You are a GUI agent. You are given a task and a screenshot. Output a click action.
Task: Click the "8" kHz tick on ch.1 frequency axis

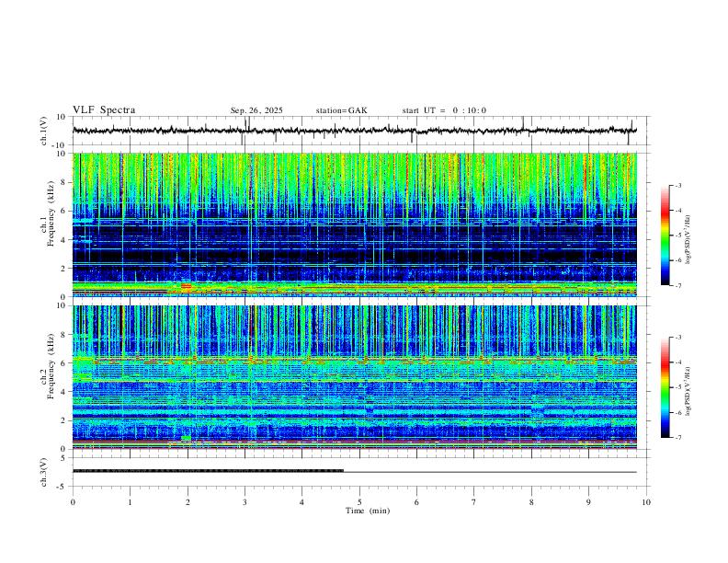(x=64, y=182)
